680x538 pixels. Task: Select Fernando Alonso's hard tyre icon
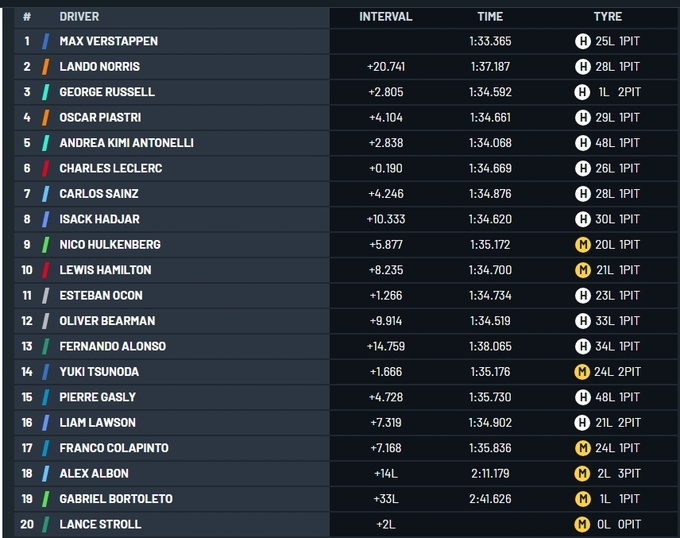(x=582, y=346)
